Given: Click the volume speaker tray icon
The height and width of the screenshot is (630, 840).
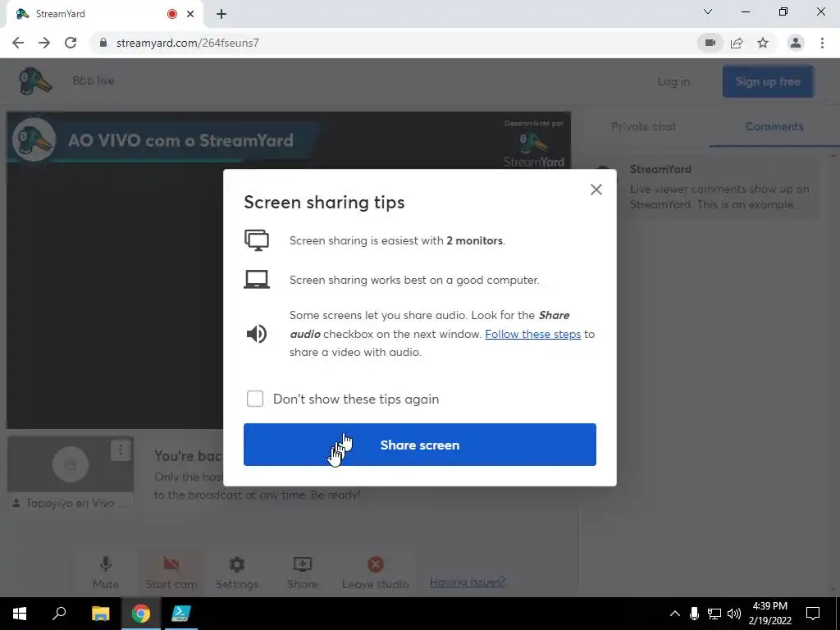Looking at the screenshot, I should coord(734,614).
